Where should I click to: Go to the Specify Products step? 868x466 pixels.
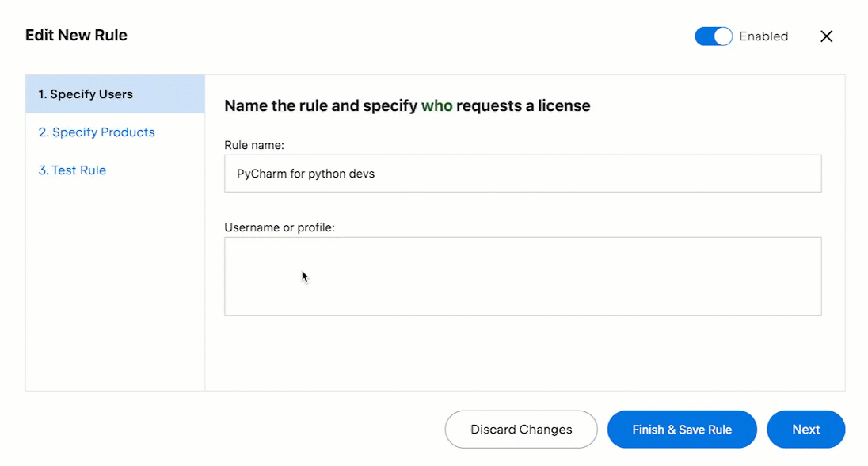97,132
